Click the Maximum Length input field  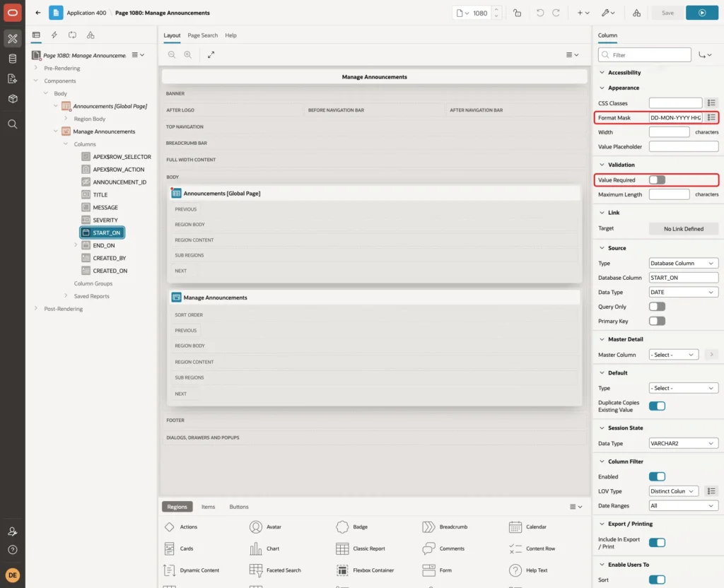(669, 194)
